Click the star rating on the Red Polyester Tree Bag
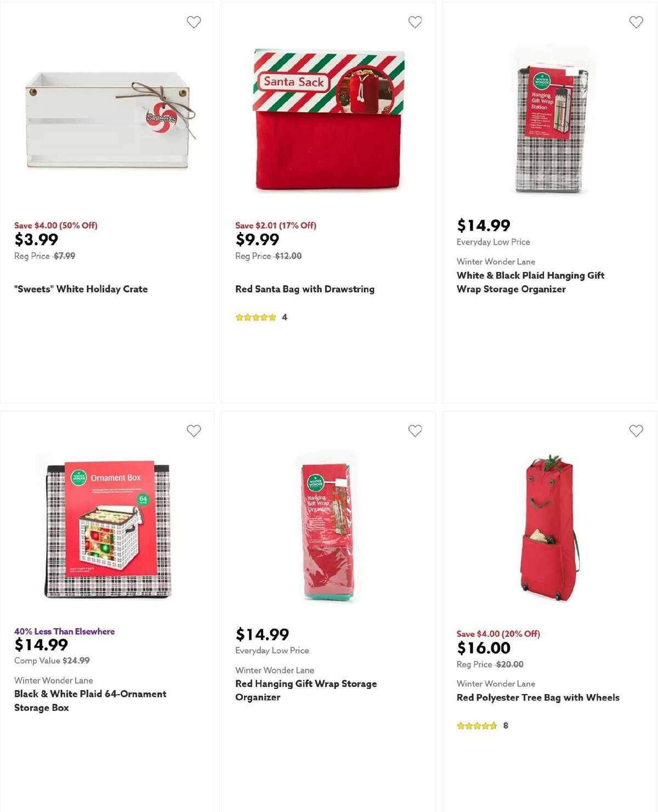658x812 pixels. (477, 725)
